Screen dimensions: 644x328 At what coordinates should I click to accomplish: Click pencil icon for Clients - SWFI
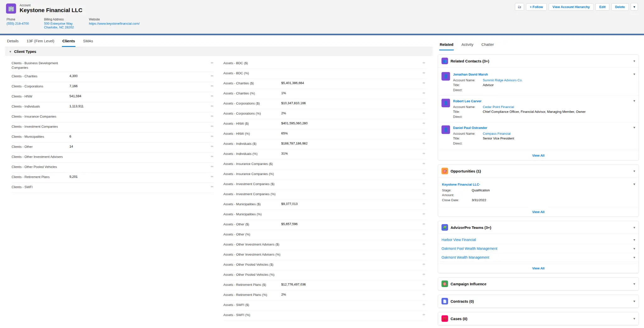tap(212, 187)
